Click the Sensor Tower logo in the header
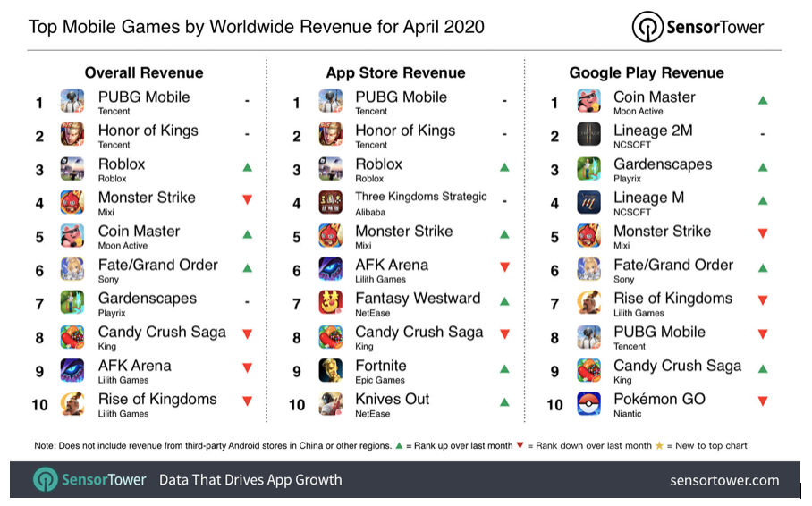812x506 pixels. coord(698,27)
